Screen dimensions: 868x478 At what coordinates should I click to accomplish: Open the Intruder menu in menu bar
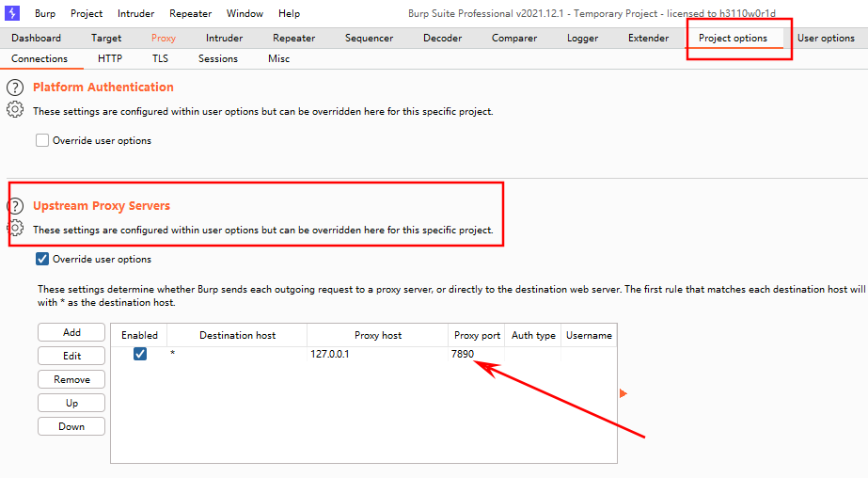click(135, 13)
